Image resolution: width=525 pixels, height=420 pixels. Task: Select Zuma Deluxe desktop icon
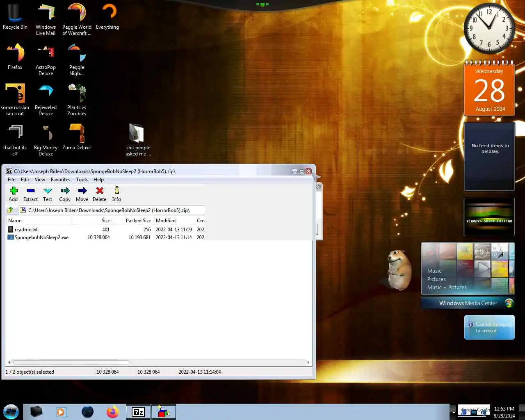click(77, 137)
